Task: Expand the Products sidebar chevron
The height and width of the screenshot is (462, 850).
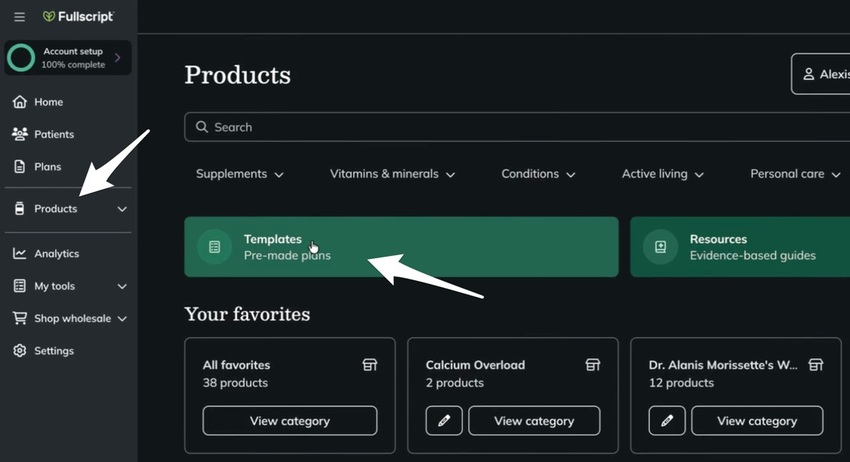Action: coord(122,209)
